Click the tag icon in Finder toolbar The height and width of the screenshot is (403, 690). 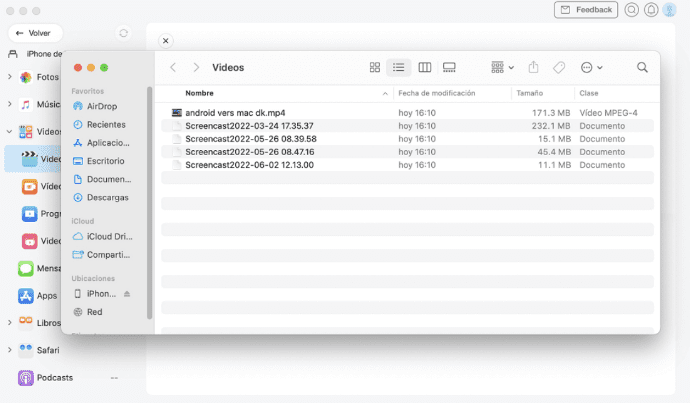click(559, 67)
